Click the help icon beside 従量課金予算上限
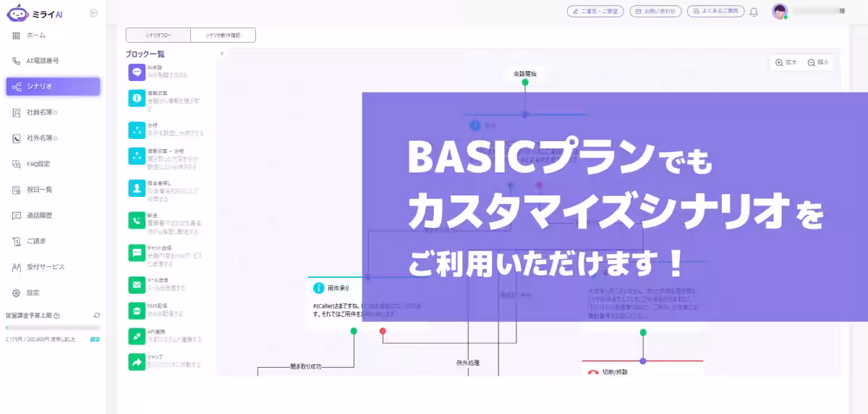The height and width of the screenshot is (414, 868). coord(56,316)
